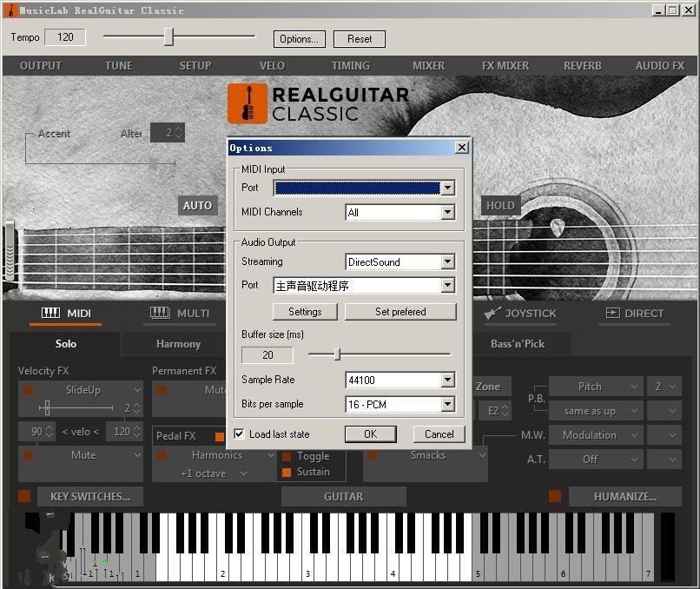The image size is (700, 589).
Task: Open the MIDI Input Port dropdown
Action: pos(448,188)
